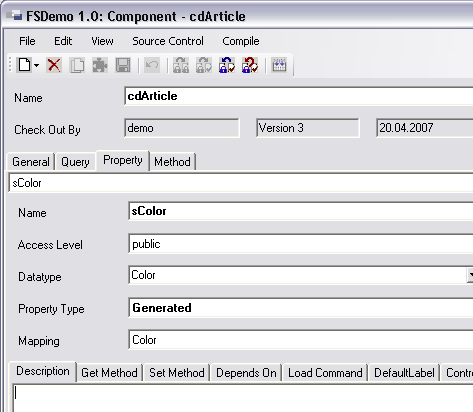Click the date field 20.04.2007
This screenshot has width=473, height=412.
[424, 128]
